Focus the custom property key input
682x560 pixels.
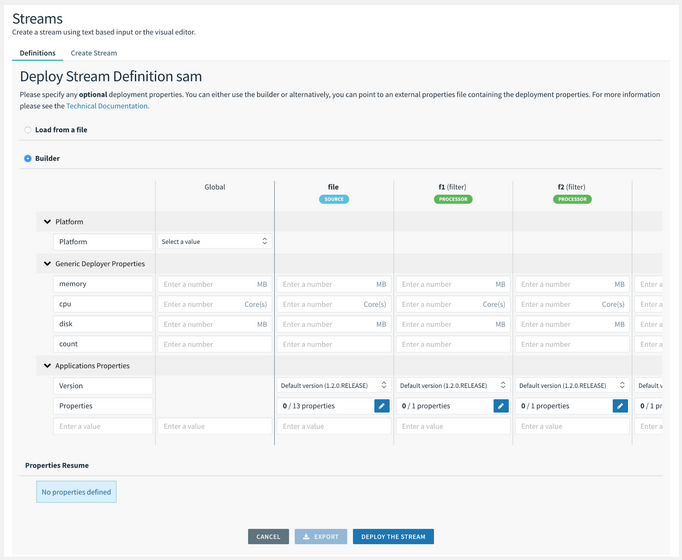103,426
